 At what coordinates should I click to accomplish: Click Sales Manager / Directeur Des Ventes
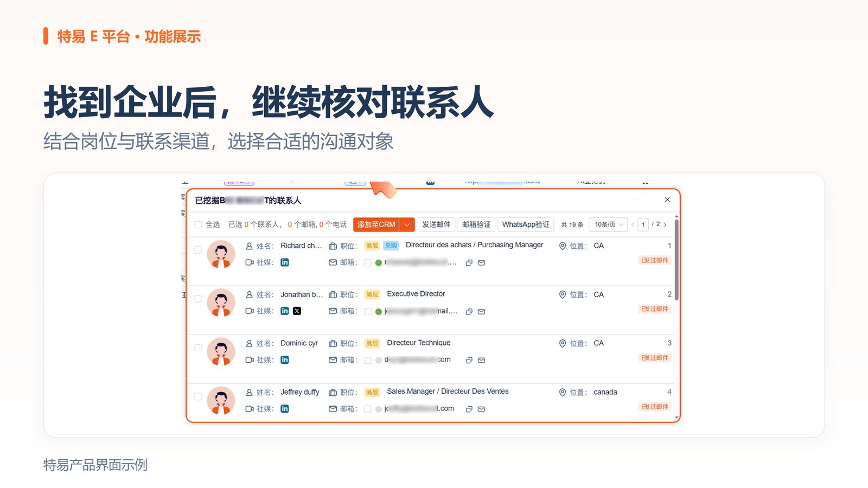(x=448, y=391)
